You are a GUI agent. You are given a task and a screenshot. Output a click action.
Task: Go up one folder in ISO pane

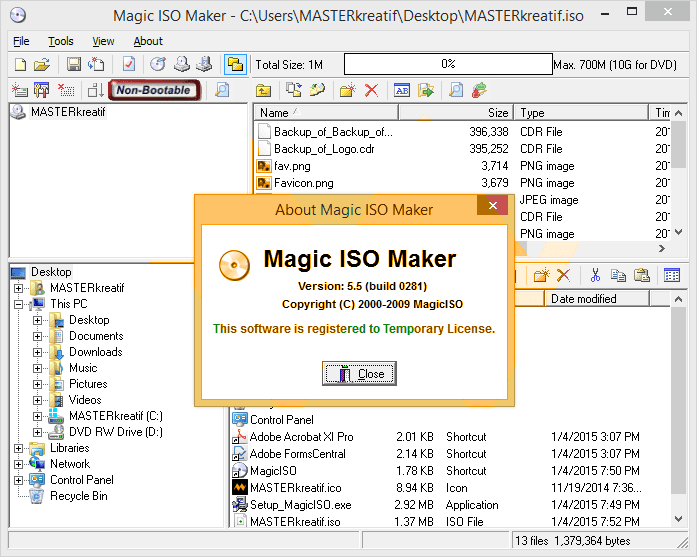click(264, 90)
